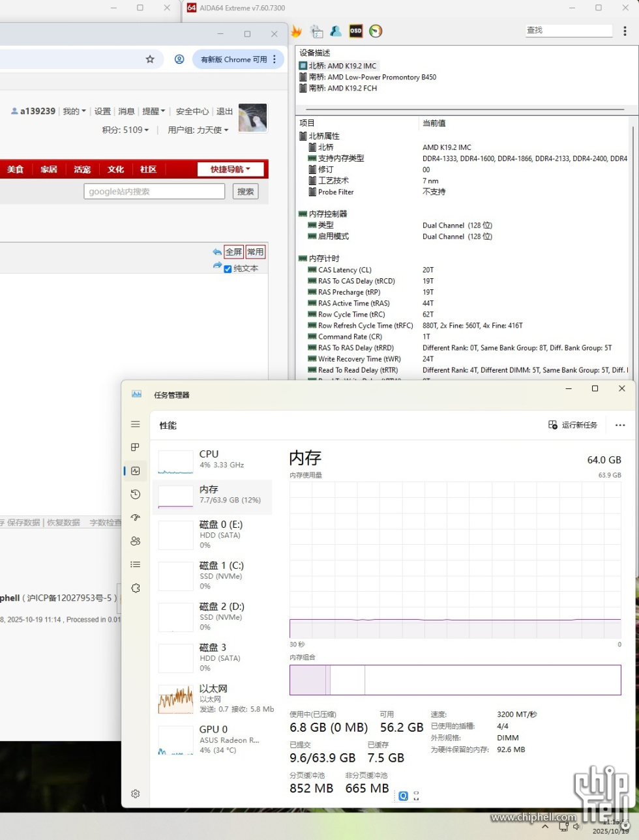The width and height of the screenshot is (639, 840).
Task: Open Services puzzle icon in Task Manager
Action: [x=136, y=588]
